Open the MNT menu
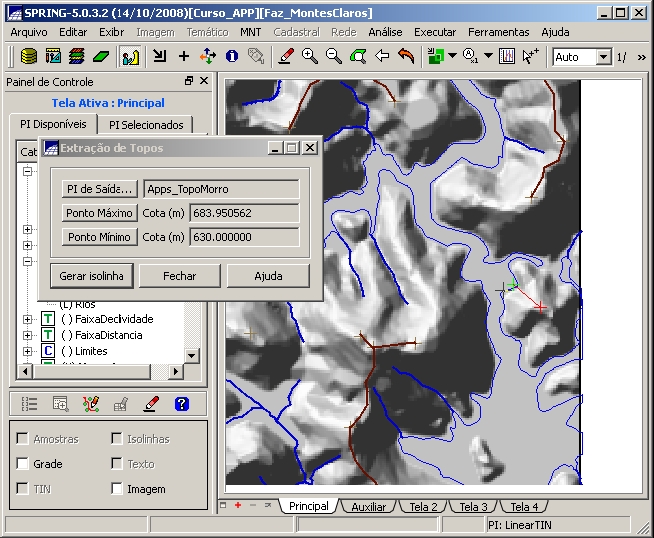Image resolution: width=654 pixels, height=538 pixels. 250,32
